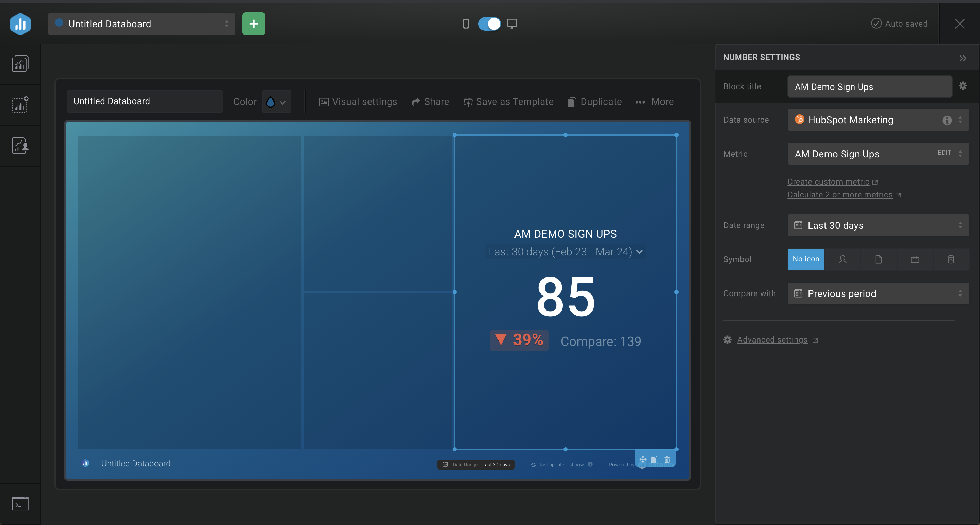Viewport: 980px width, 525px height.
Task: Open the Date range Last 30 days dropdown
Action: 878,225
